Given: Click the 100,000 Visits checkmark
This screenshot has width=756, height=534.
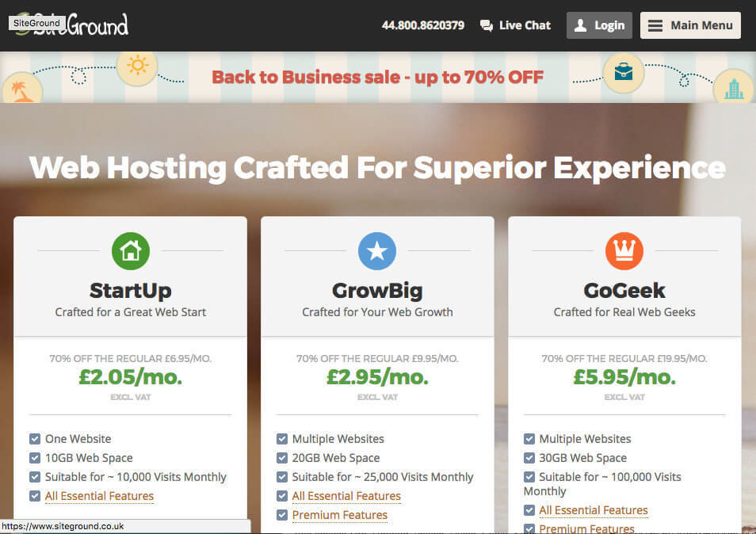Looking at the screenshot, I should 529,477.
